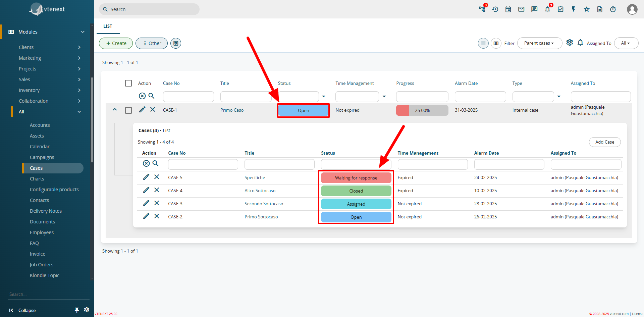Focus the Case No filter field
The image size is (644, 317).
[188, 97]
